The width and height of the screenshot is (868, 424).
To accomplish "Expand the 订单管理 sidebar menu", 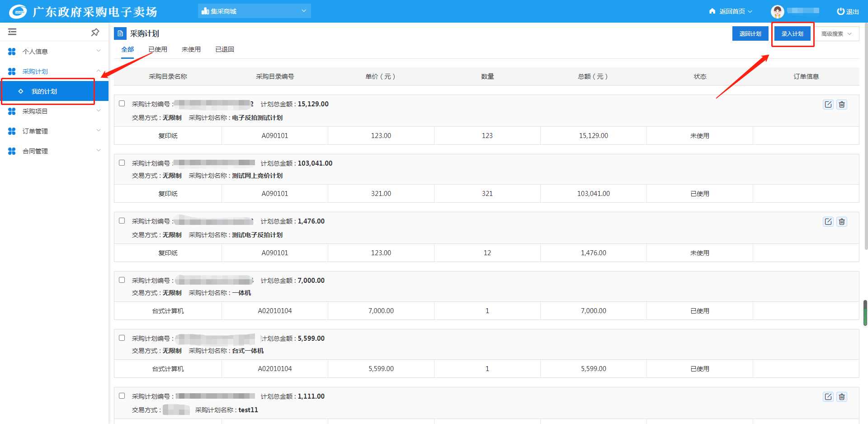I will [54, 131].
